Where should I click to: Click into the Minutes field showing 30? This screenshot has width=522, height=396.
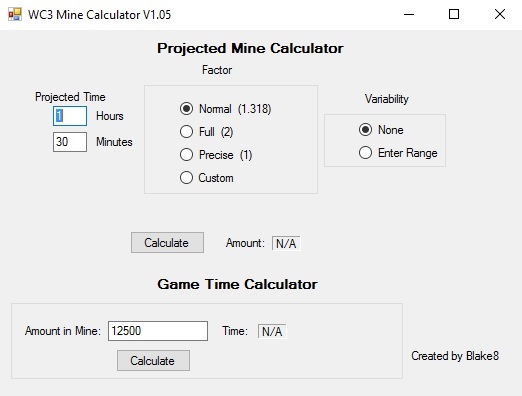(x=70, y=142)
